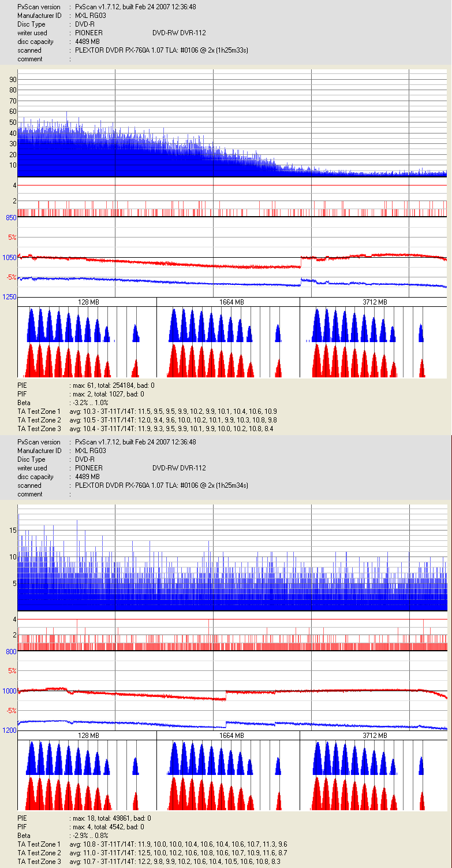Click TA Test Zone 2 row with avg: 10.5
This screenshot has width=452, height=868.
point(147,420)
